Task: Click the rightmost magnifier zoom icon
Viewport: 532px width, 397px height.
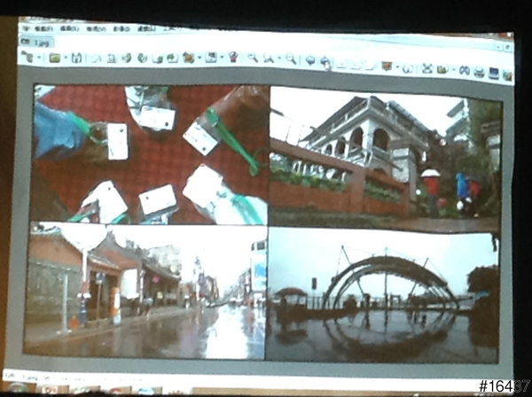Action: click(x=290, y=59)
